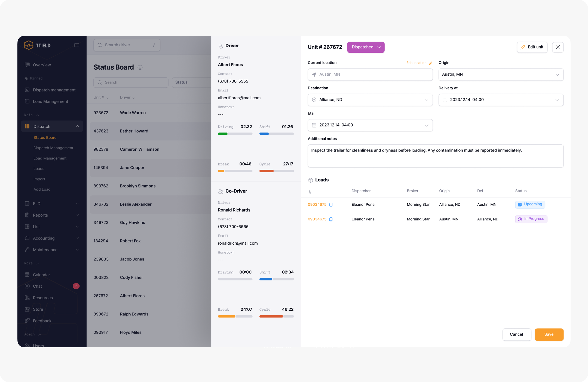Open Dispatch Management submenu item

point(53,148)
